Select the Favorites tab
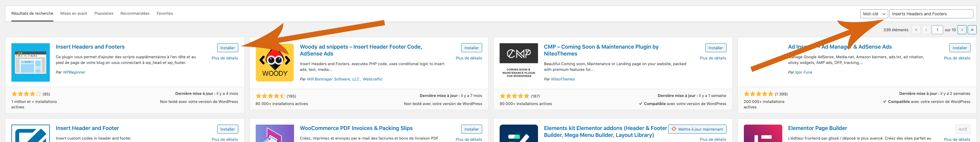 tap(165, 13)
